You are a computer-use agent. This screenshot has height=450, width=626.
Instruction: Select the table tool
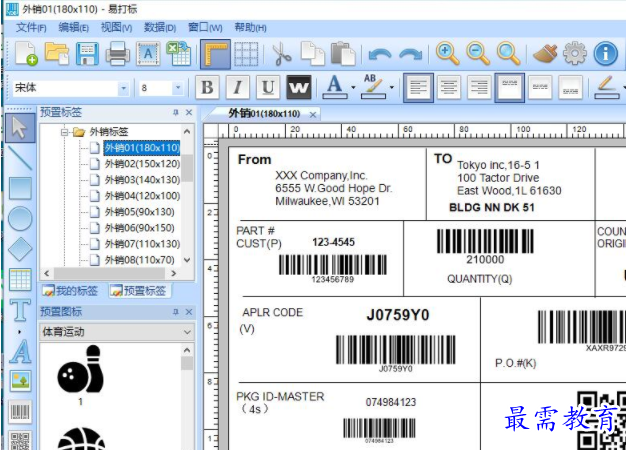tap(20, 279)
